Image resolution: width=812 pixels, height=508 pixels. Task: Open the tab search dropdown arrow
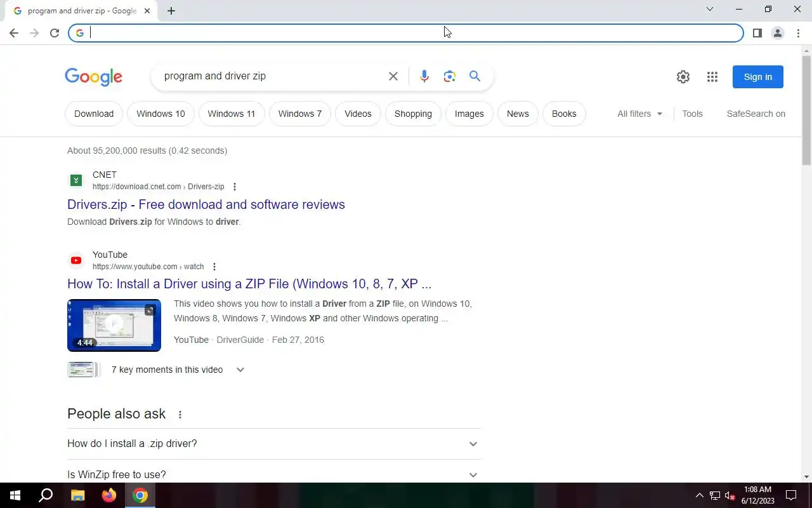coord(710,9)
